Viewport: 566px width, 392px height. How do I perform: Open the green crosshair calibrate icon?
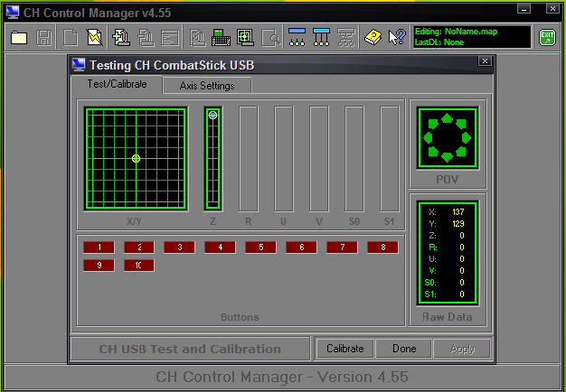pos(245,38)
